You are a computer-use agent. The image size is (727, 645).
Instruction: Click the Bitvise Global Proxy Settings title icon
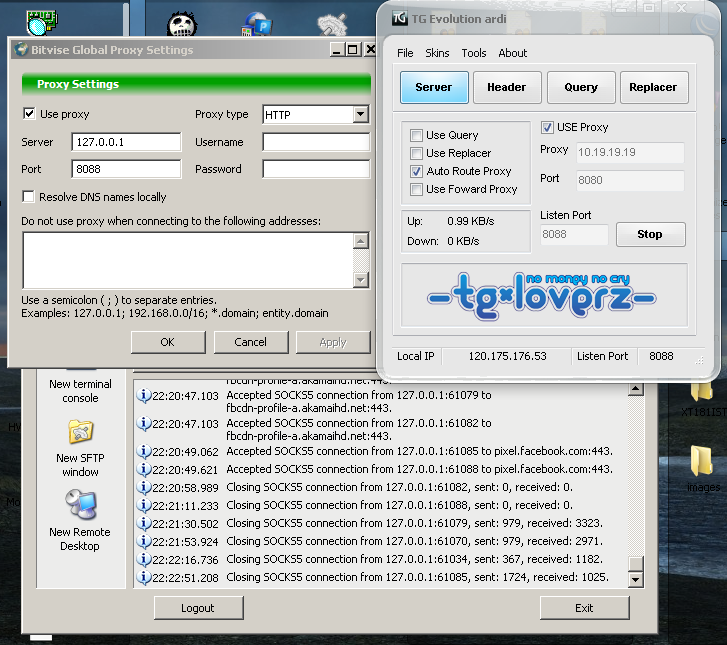[21, 50]
